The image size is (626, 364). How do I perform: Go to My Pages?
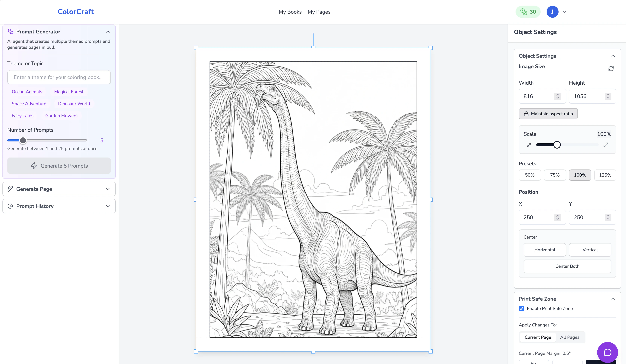pos(319,12)
